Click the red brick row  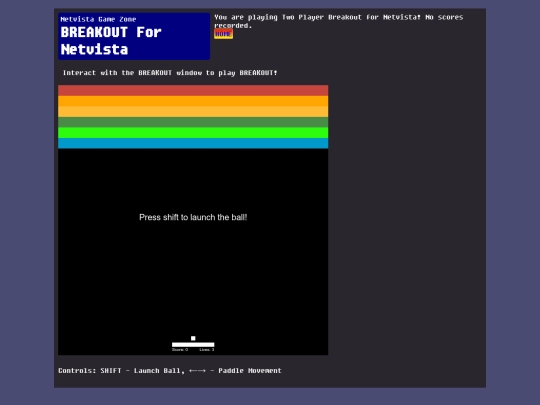pyautogui.click(x=193, y=91)
